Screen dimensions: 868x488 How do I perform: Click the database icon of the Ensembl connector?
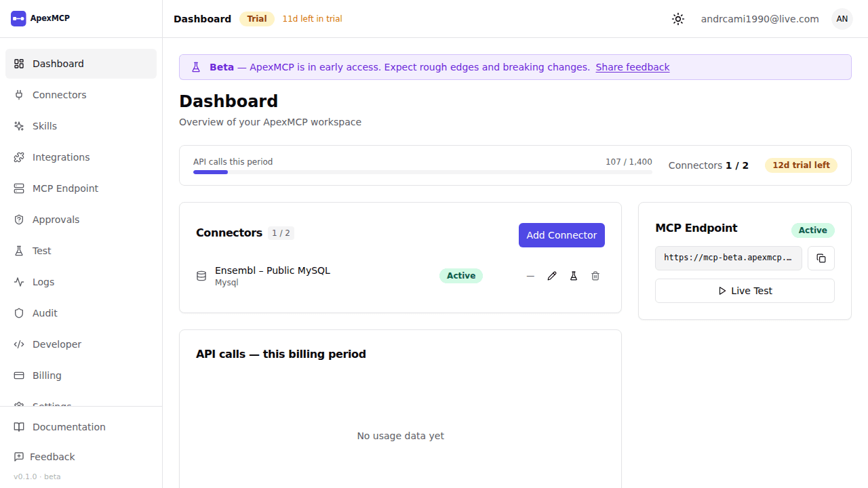point(201,276)
